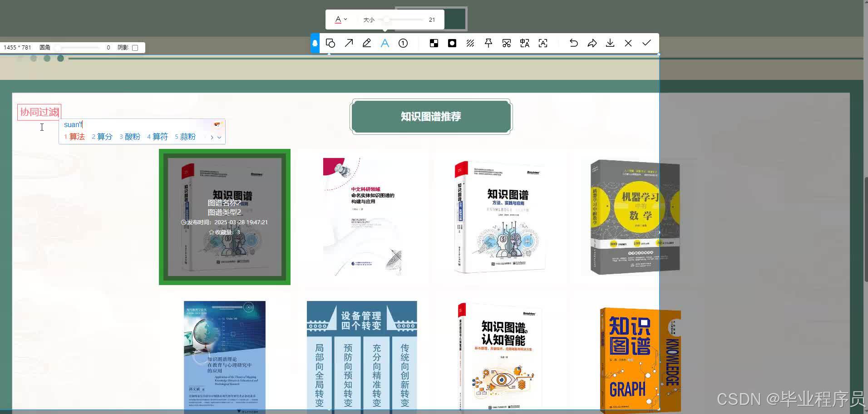Click the 协同过滤 text annotation box
This screenshot has height=414, width=868.
click(x=39, y=112)
